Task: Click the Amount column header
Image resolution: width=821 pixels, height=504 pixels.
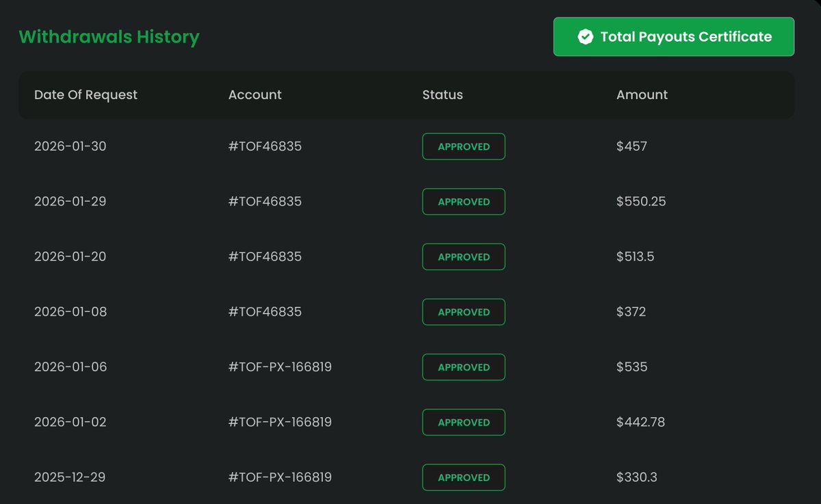Action: [x=642, y=95]
